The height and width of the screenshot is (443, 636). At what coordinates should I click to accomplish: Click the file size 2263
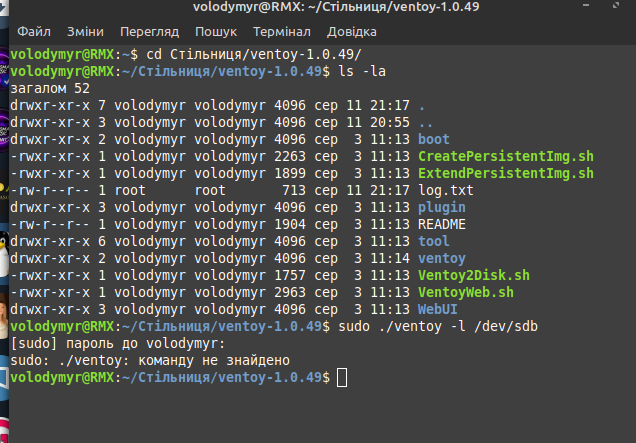coord(290,156)
